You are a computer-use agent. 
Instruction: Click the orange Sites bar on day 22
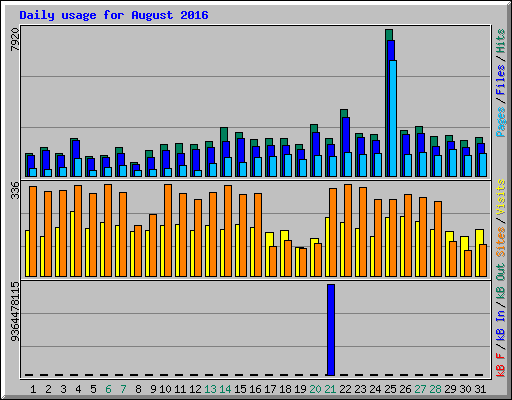tap(348, 231)
